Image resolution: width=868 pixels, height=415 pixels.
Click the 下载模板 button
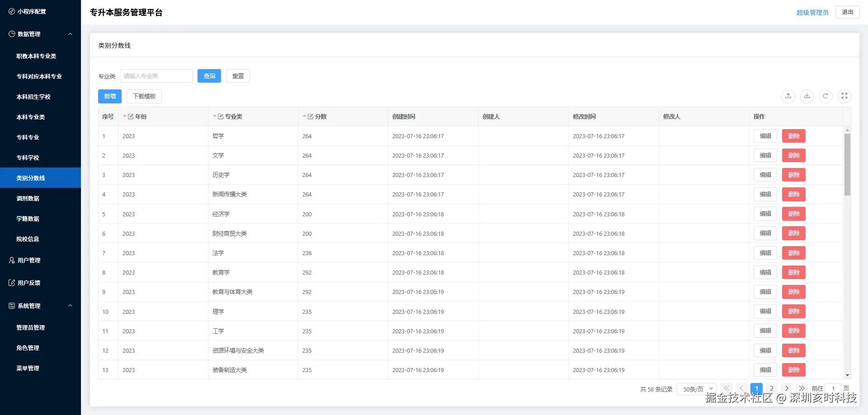click(x=144, y=96)
